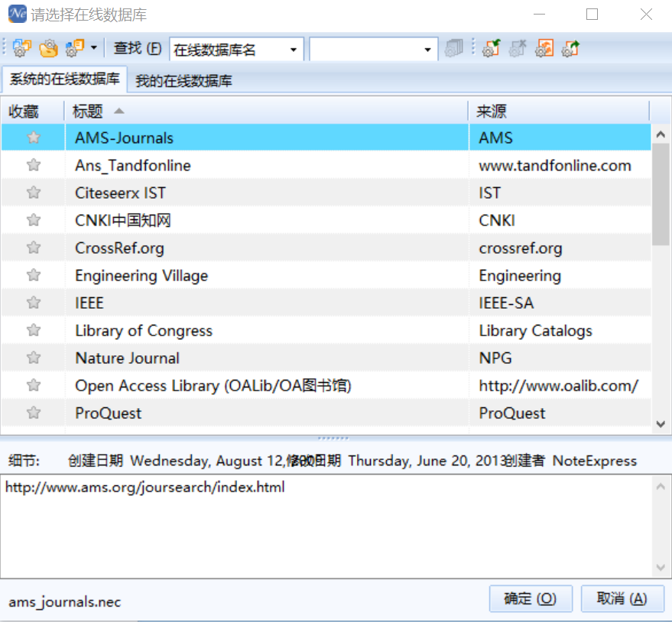Toggle the ProQuest favorite star
This screenshot has height=622, width=672.
pos(34,413)
